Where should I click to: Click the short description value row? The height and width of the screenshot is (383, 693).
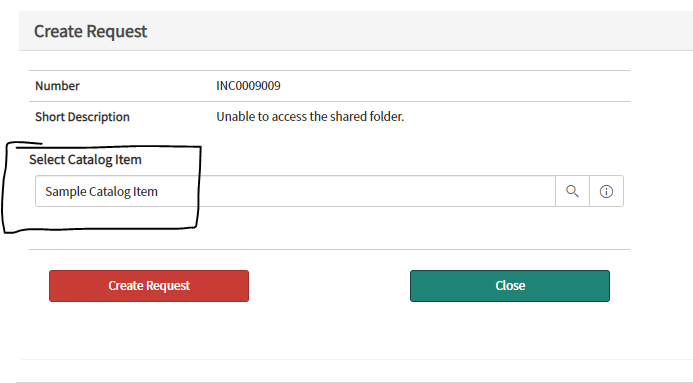coord(329,117)
